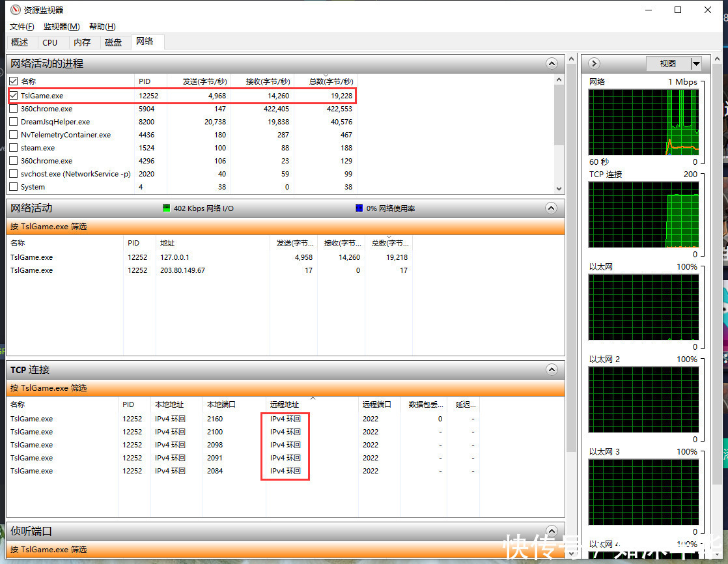Check the svchost.exe (NetworkService -p) checkbox
The image size is (728, 564).
(14, 174)
